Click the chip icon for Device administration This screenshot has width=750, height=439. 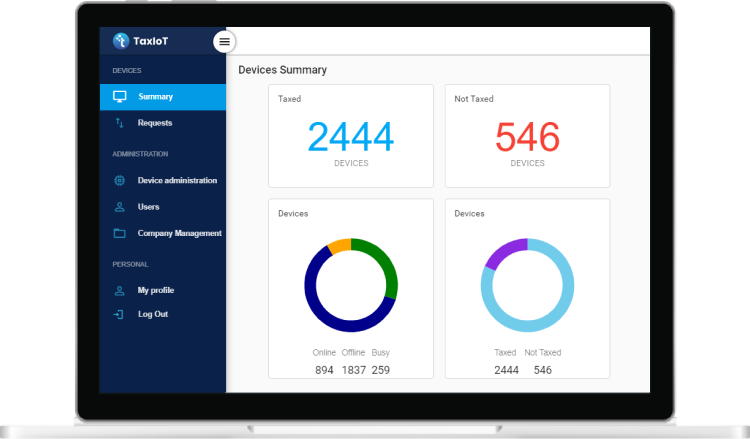(x=120, y=180)
